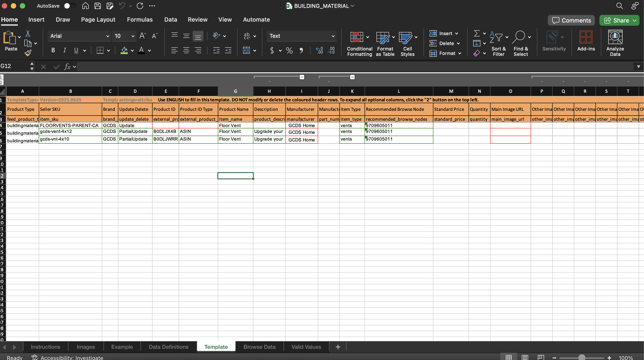Open the Formulas ribbon tab
The width and height of the screenshot is (644, 360).
140,20
